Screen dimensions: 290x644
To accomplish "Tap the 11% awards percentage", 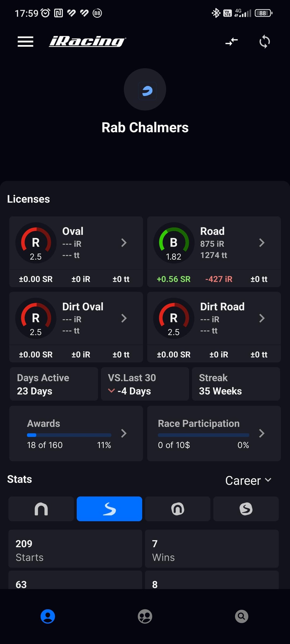I will (x=104, y=445).
